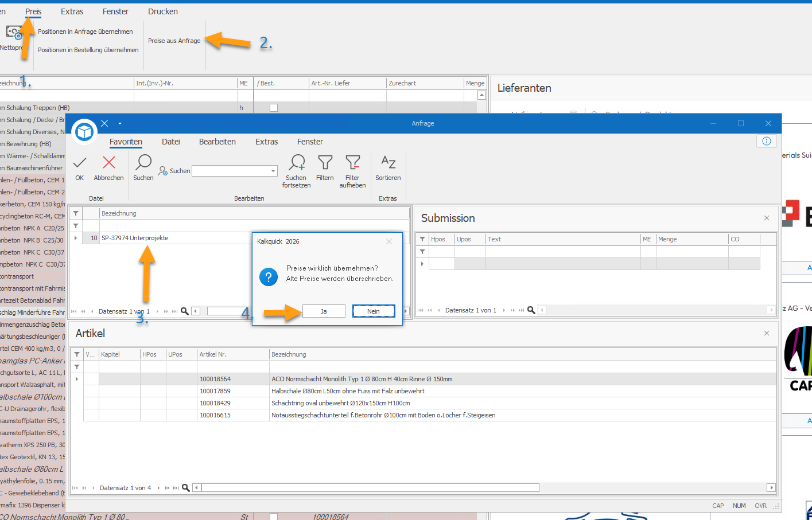Click the Kapitel column header in Artikel
This screenshot has height=520, width=812.
119,354
